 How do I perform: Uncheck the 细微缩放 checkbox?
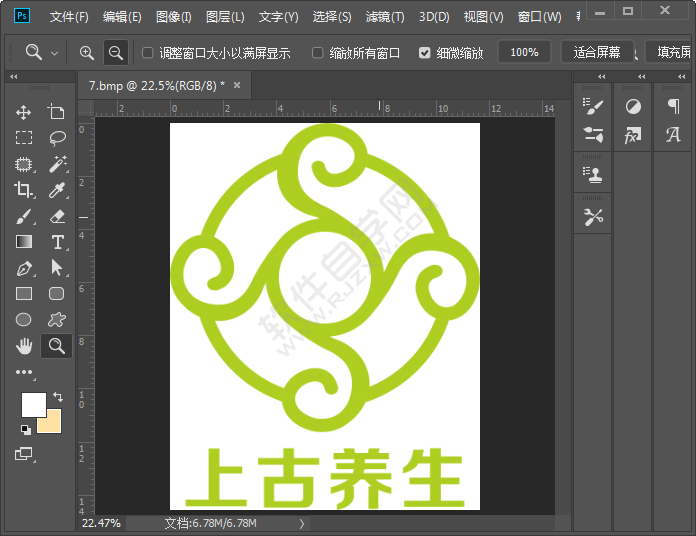pyautogui.click(x=425, y=53)
